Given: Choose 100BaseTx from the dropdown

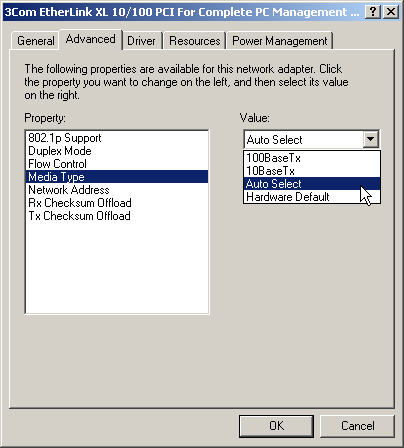Looking at the screenshot, I should pos(312,158).
